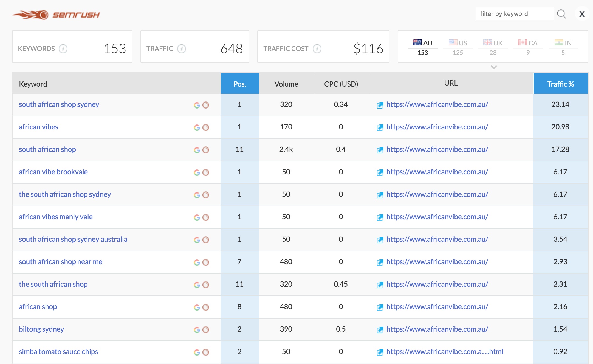The width and height of the screenshot is (593, 364).
Task: Close the panel with the X button
Action: click(582, 14)
